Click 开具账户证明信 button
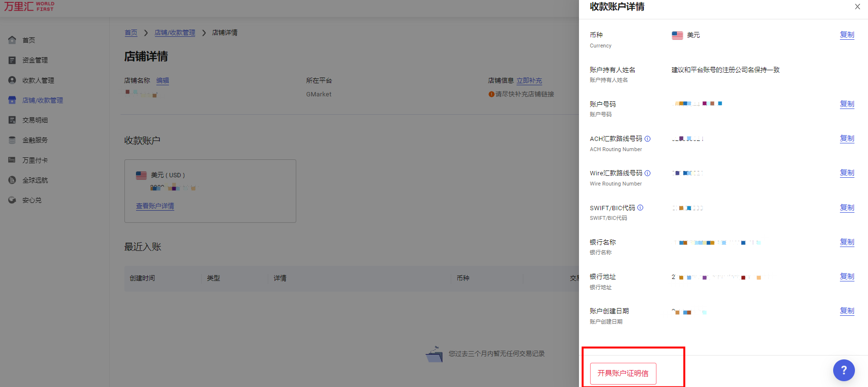Image resolution: width=868 pixels, height=387 pixels. [x=623, y=373]
